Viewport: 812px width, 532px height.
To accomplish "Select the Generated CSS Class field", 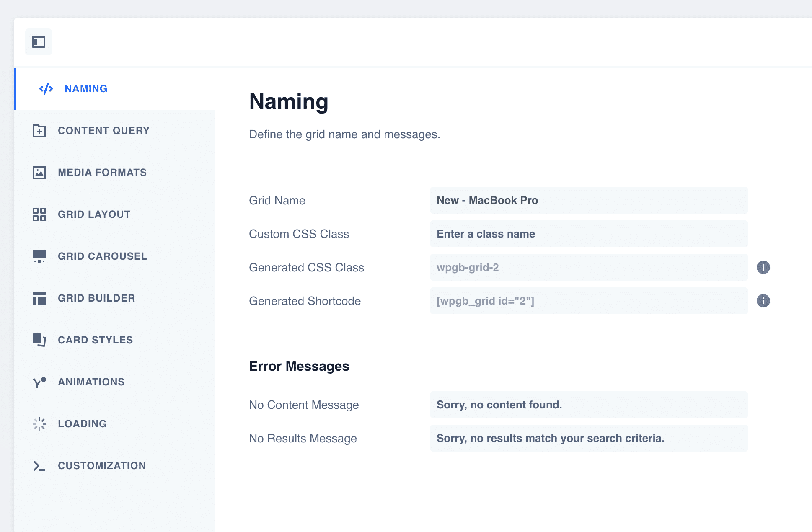I will pos(589,267).
